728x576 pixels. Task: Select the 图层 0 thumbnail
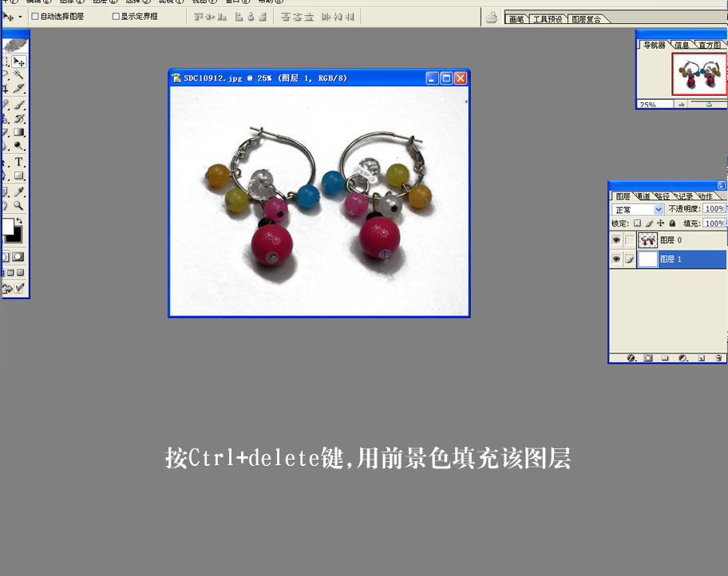[647, 240]
